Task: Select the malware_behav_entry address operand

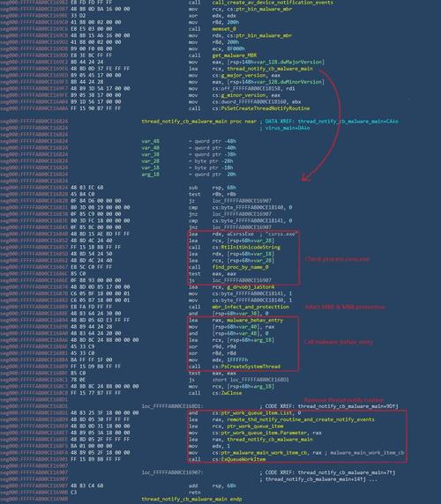Action: 255,320
